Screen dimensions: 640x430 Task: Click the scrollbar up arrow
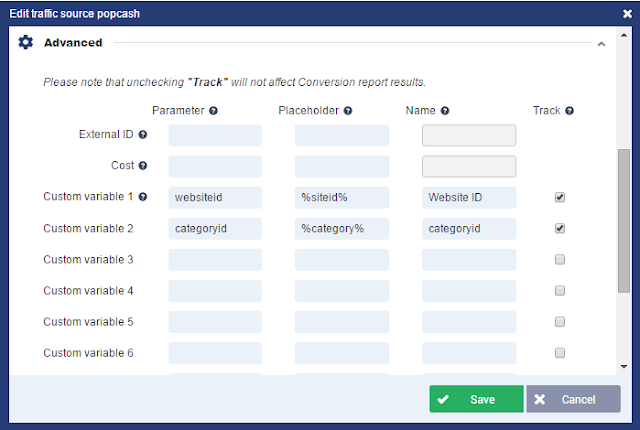pyautogui.click(x=624, y=35)
